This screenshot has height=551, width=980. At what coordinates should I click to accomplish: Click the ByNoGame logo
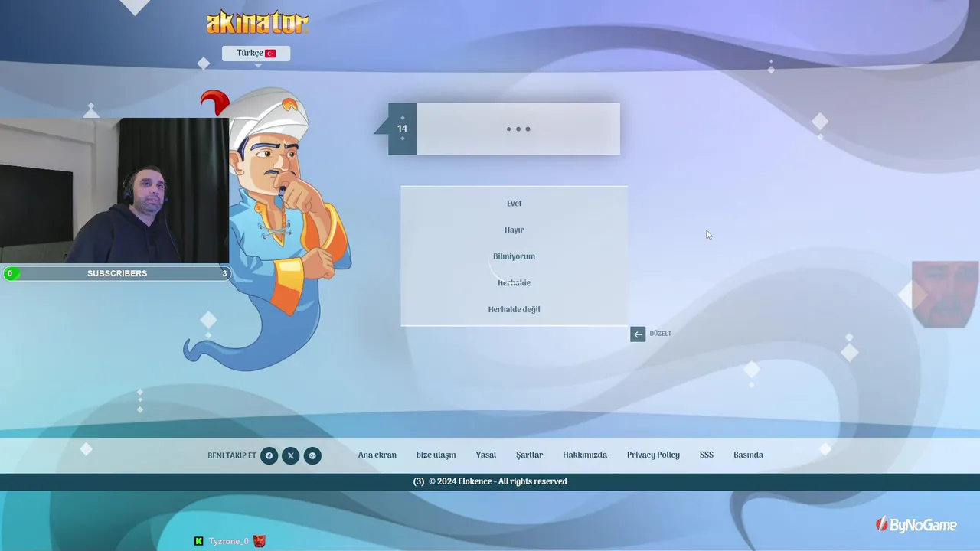click(916, 525)
